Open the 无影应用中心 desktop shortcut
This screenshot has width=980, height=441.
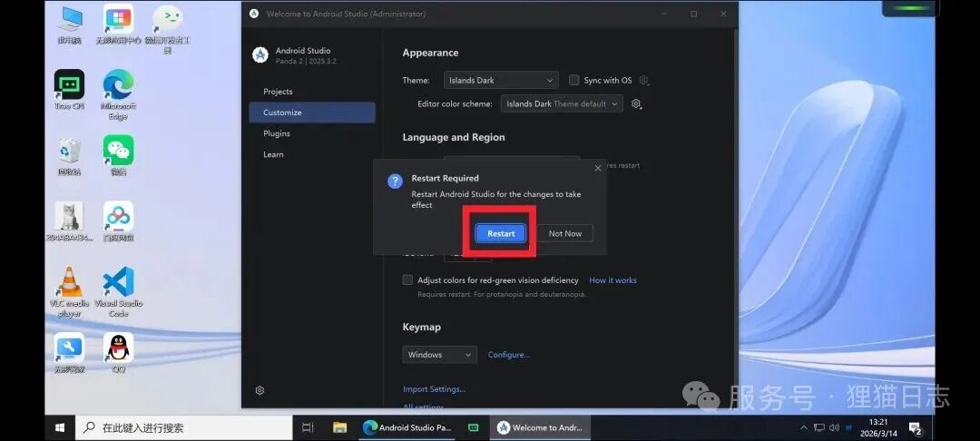click(x=118, y=24)
